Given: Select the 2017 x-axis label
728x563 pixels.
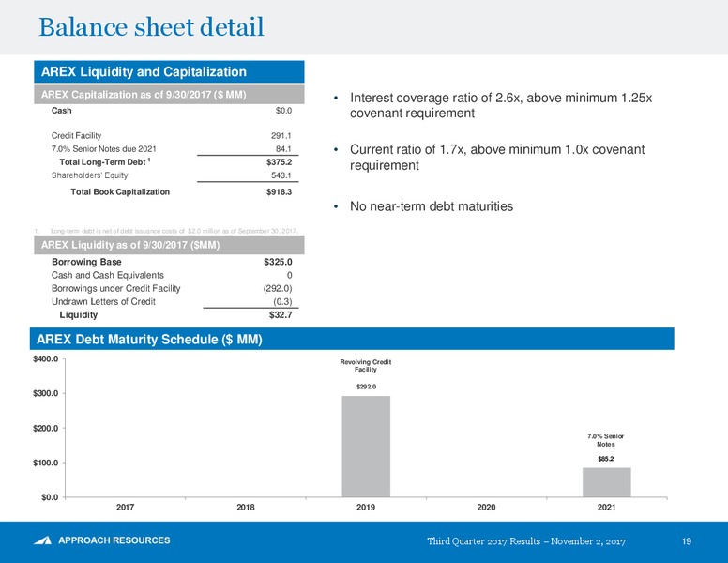Looking at the screenshot, I should point(126,508).
